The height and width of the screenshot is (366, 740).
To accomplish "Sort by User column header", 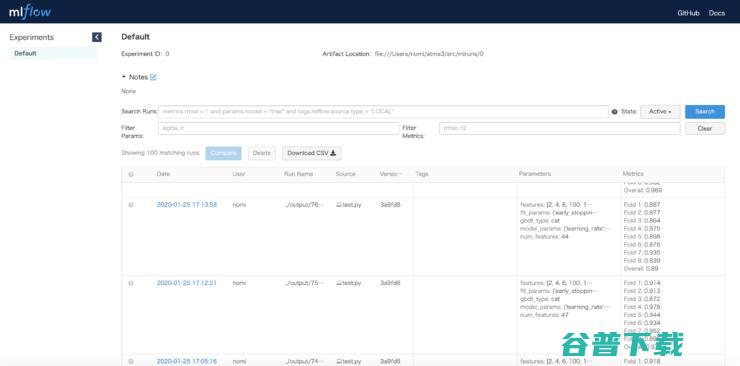I will pos(238,174).
